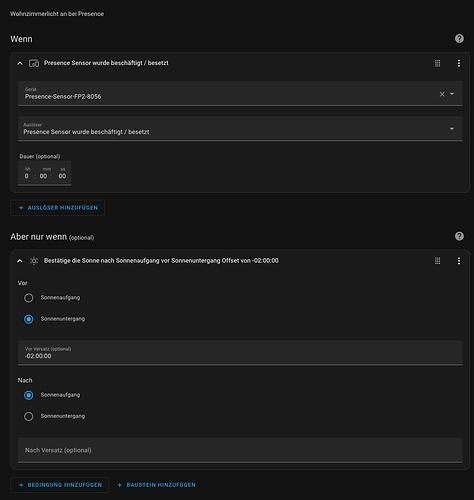This screenshot has height=500, width=474.
Task: Click Bedingung hinzufügen button
Action: tap(60, 485)
